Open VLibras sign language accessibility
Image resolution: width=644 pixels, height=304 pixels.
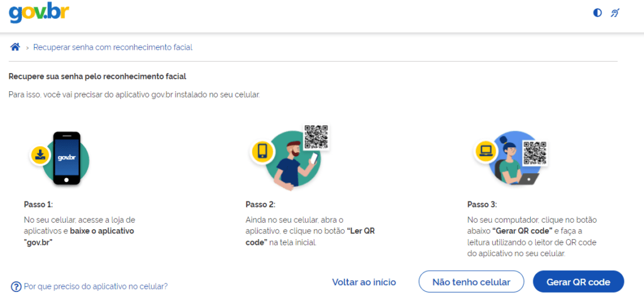tap(616, 13)
